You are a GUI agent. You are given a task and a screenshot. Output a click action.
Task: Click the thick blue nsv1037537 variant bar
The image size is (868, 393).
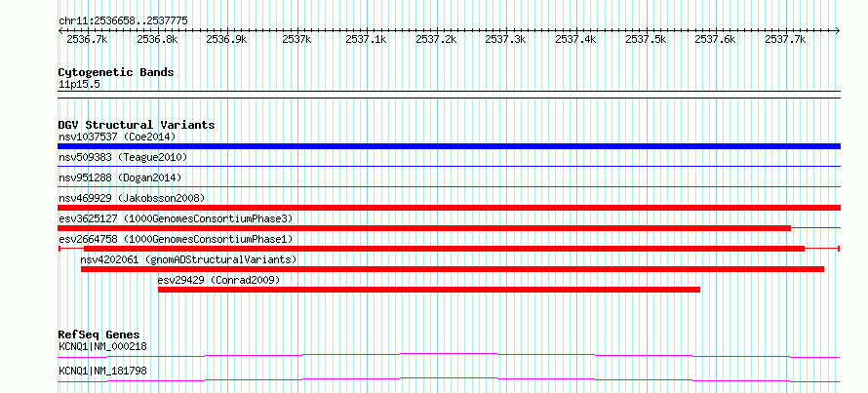pos(449,146)
